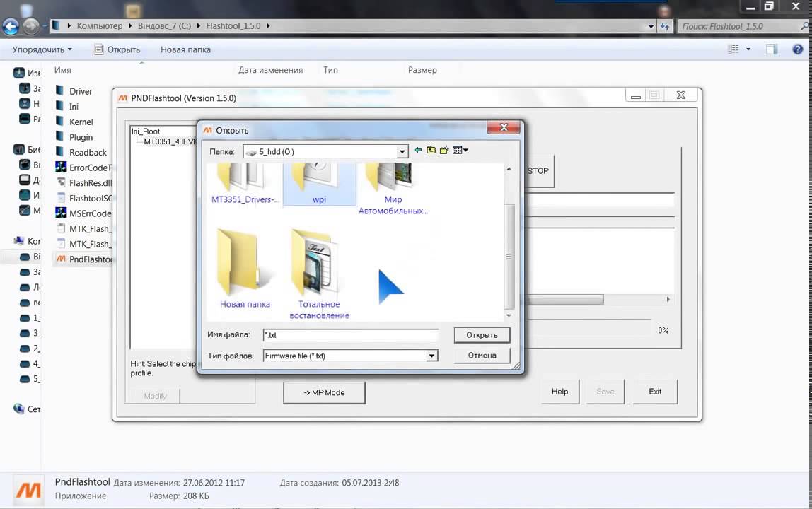812x509 pixels.
Task: Click scroll-up arrow in Open dialog file list
Action: [x=509, y=169]
